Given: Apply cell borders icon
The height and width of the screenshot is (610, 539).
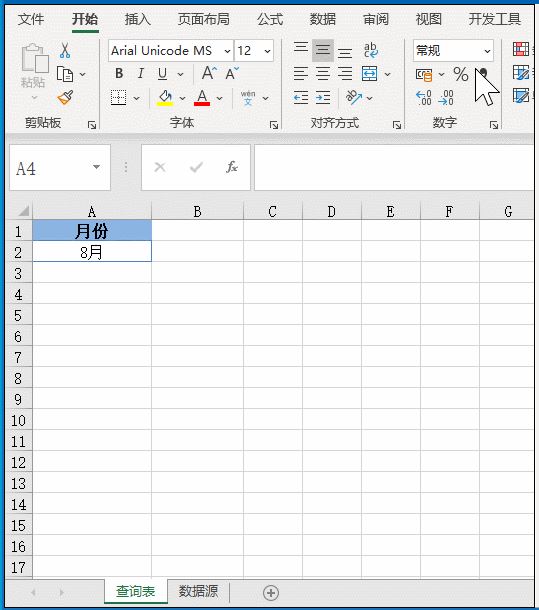Looking at the screenshot, I should pyautogui.click(x=118, y=98).
